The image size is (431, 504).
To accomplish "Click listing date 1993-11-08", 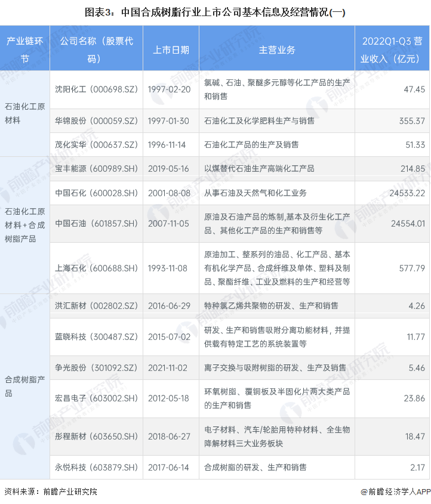I will 167,268.
